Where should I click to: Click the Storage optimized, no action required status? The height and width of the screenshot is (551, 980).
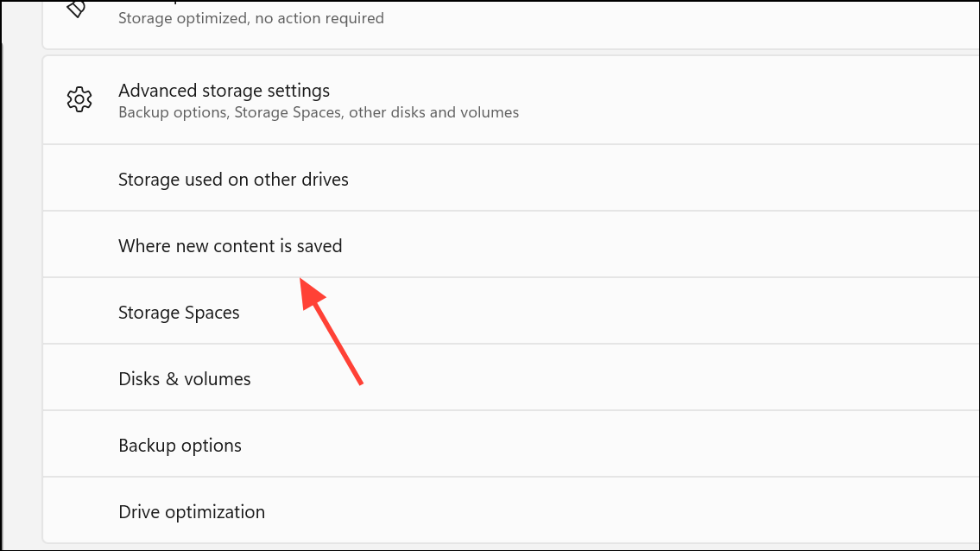[x=250, y=17]
